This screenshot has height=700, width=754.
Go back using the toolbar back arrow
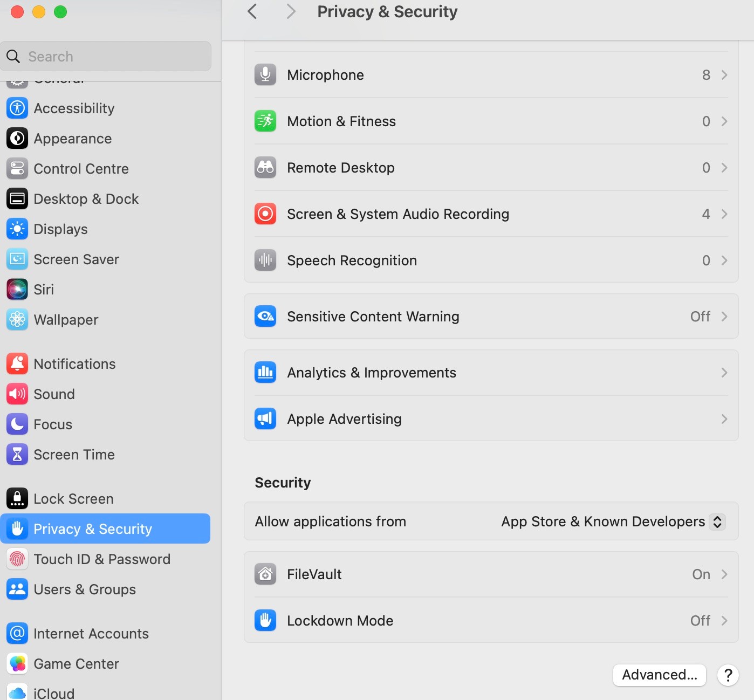coord(252,11)
